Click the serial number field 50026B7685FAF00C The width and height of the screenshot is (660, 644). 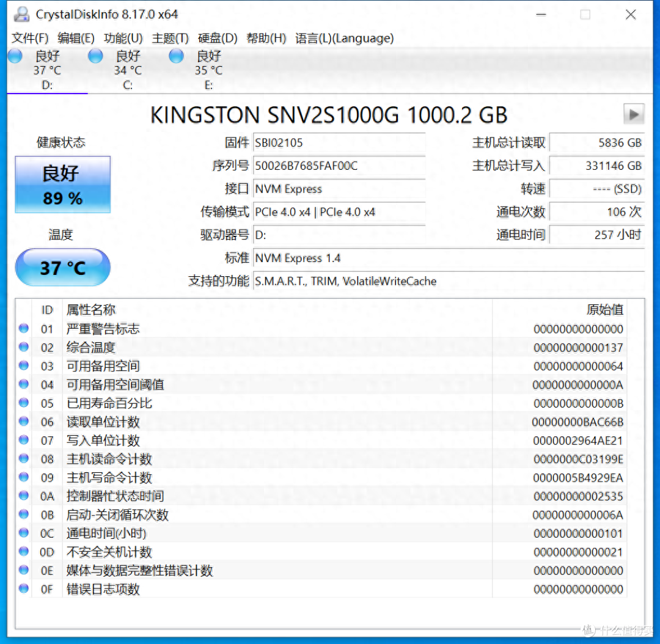(x=339, y=166)
